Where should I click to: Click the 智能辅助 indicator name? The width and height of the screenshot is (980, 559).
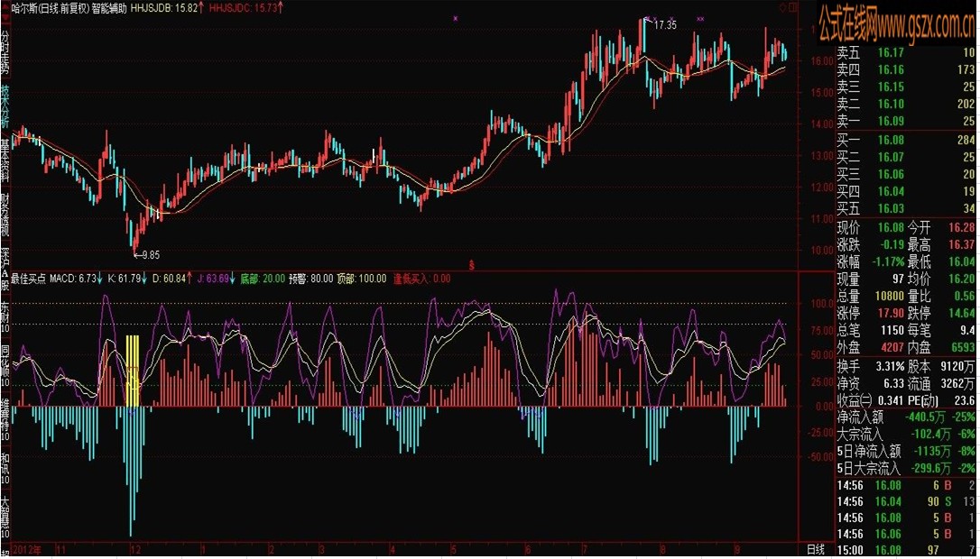click(109, 7)
